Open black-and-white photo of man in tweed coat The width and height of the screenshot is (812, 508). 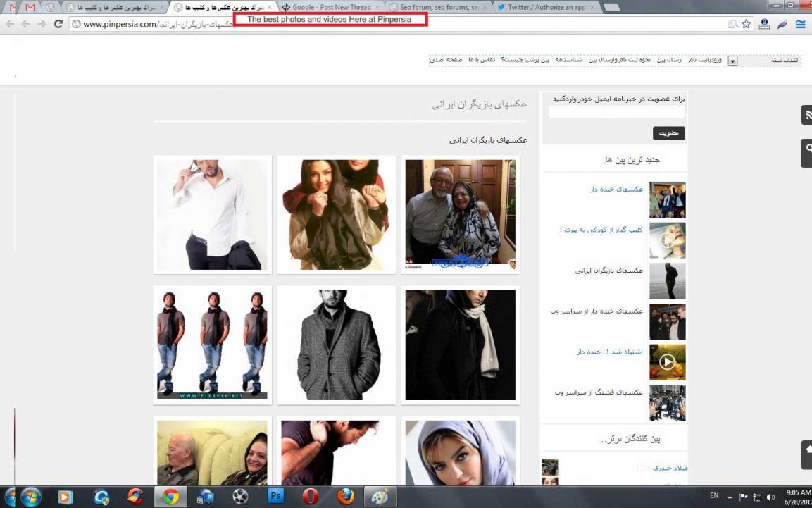click(x=336, y=345)
